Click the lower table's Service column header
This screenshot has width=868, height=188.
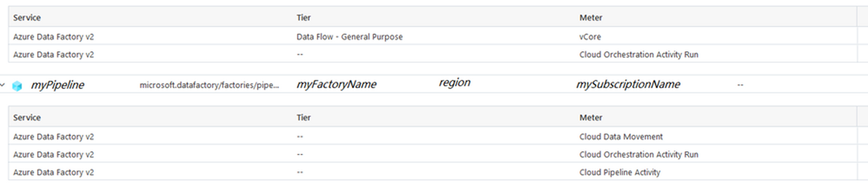point(27,117)
